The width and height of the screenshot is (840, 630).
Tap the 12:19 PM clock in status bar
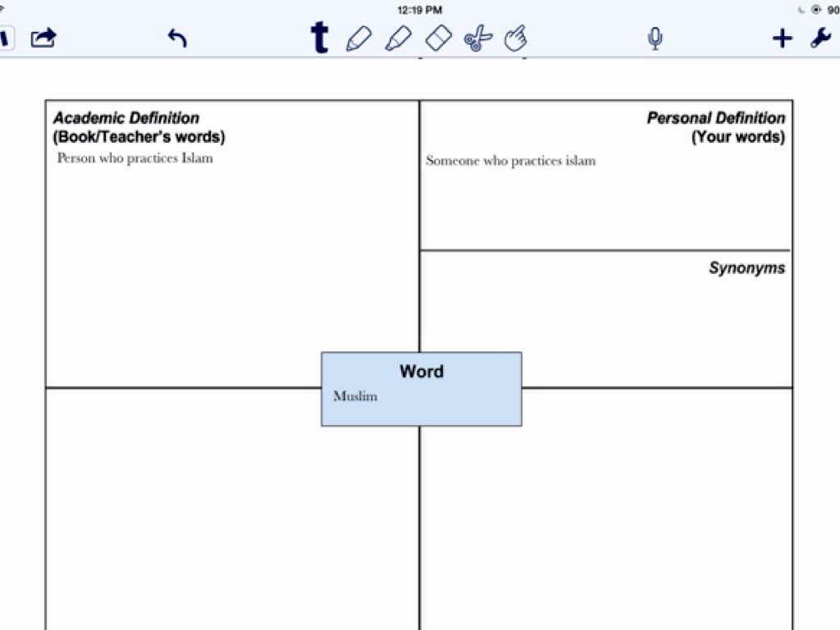pyautogui.click(x=419, y=10)
